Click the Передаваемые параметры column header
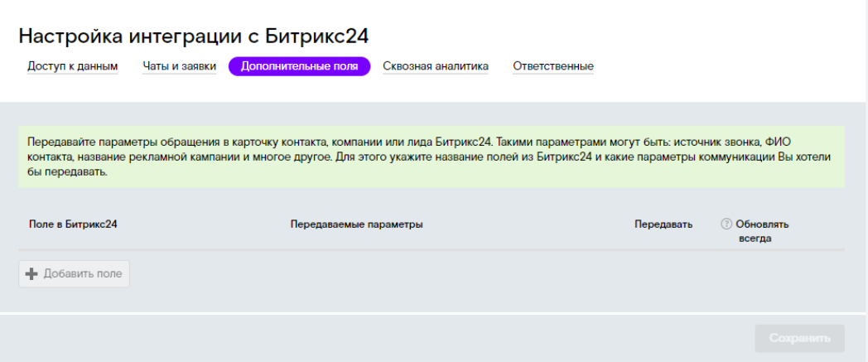The height and width of the screenshot is (362, 868). coord(356,224)
